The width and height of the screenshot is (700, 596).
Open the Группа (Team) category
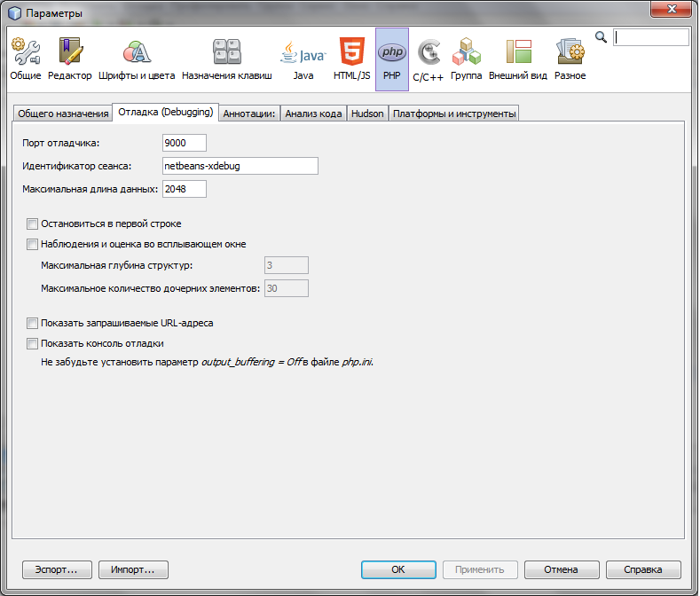pos(466,59)
